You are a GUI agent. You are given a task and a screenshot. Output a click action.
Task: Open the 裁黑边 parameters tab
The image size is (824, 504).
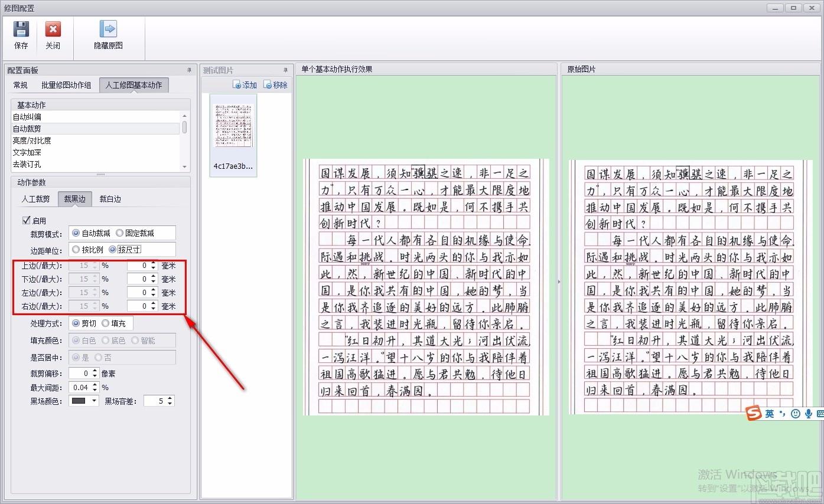coord(75,199)
